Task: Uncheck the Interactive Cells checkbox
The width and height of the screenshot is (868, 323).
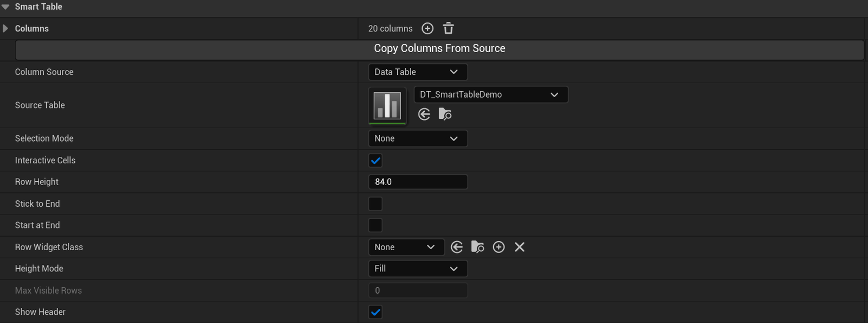Action: coord(375,160)
